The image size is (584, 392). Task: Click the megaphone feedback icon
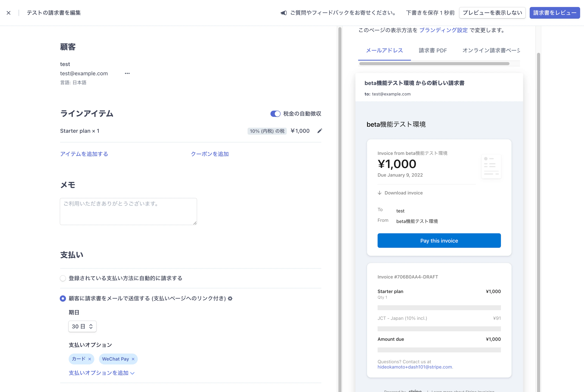click(284, 13)
